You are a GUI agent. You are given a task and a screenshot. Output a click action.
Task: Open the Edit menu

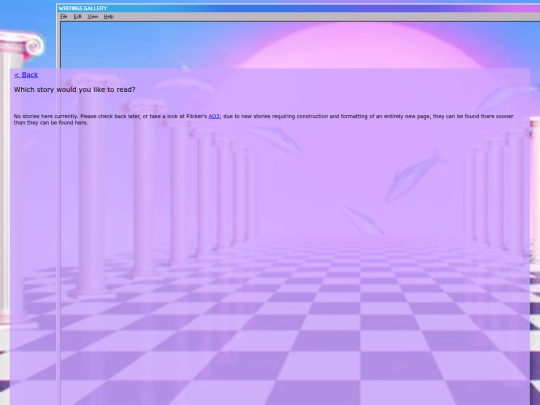[x=78, y=17]
